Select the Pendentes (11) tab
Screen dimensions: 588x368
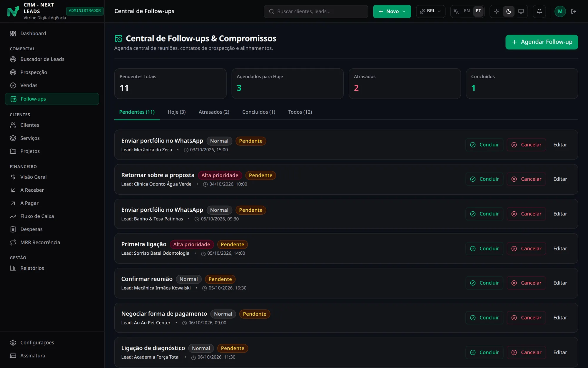click(x=137, y=112)
